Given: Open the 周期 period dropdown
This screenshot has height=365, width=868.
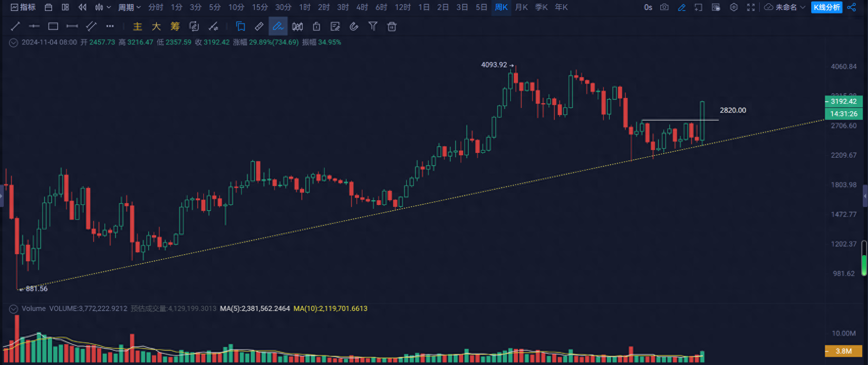Looking at the screenshot, I should pyautogui.click(x=129, y=7).
